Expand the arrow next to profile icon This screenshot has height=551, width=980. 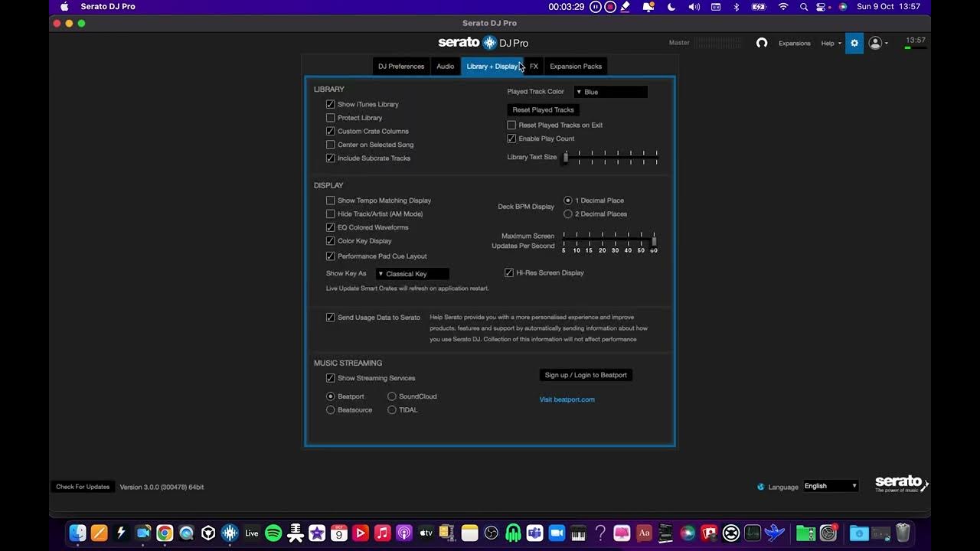click(x=887, y=44)
